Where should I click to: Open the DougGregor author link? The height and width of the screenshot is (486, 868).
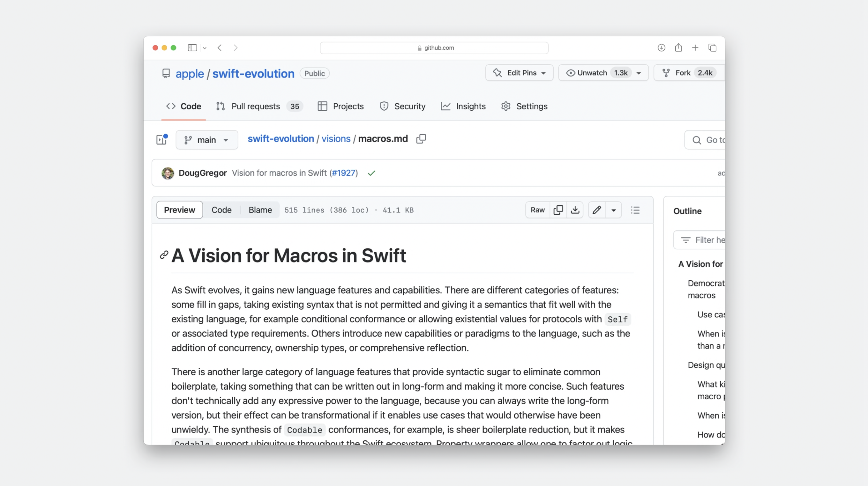point(203,173)
